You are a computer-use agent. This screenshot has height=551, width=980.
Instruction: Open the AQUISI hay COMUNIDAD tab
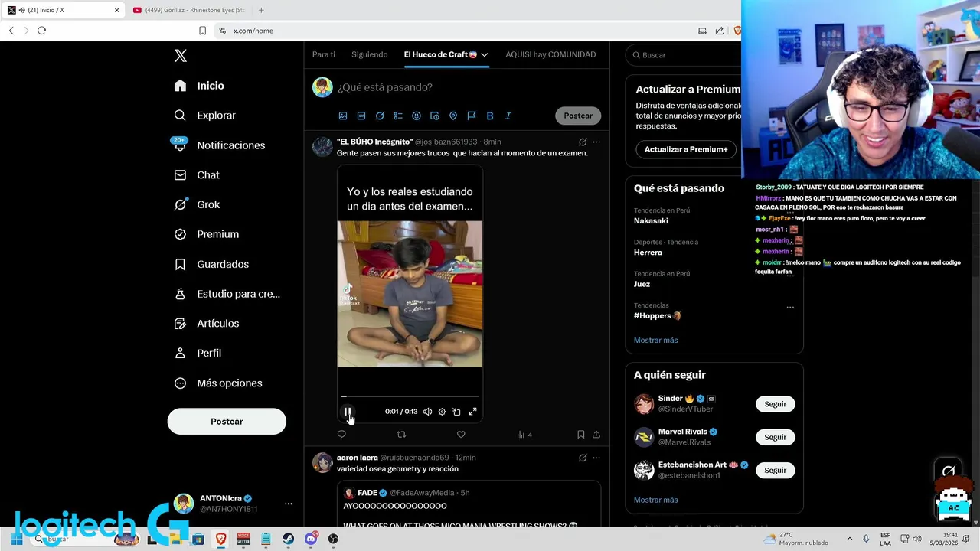tap(550, 54)
